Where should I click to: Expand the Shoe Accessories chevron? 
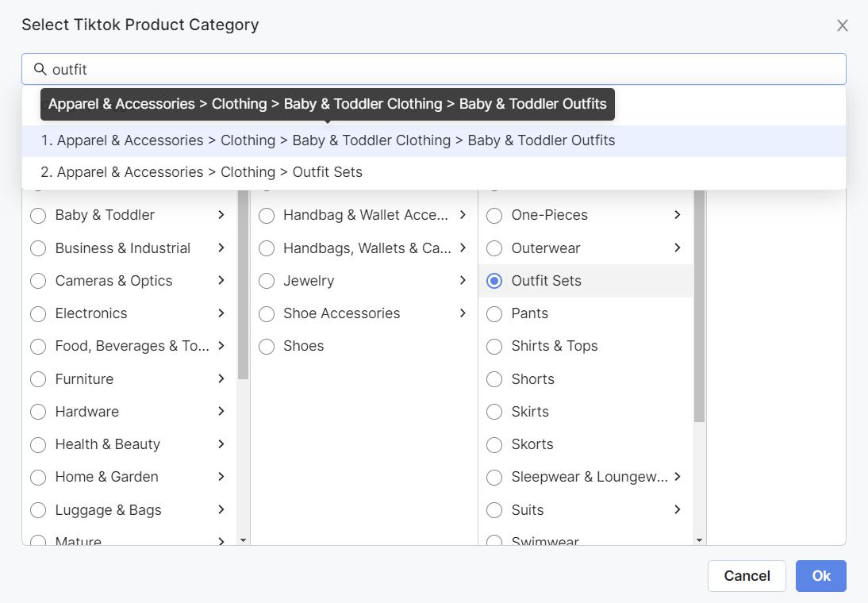463,313
